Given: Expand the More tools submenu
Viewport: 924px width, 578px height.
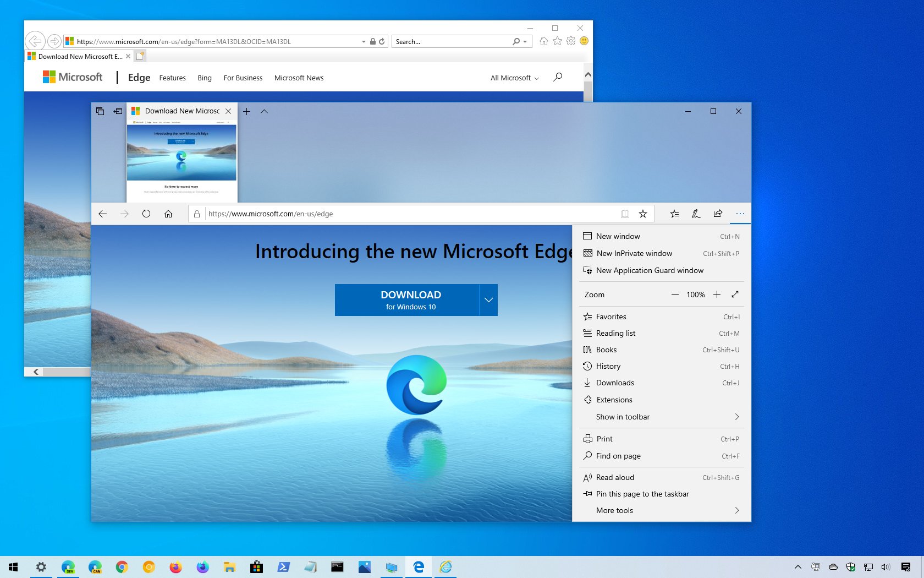Looking at the screenshot, I should click(660, 510).
